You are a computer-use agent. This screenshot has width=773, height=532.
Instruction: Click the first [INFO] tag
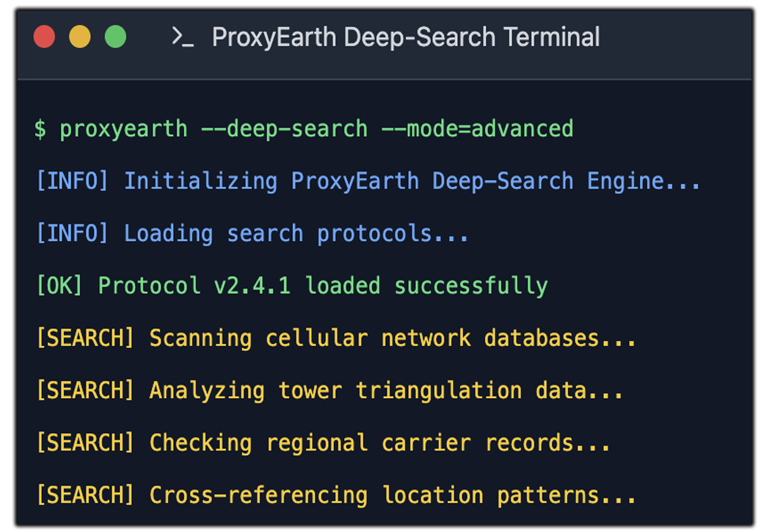[72, 181]
